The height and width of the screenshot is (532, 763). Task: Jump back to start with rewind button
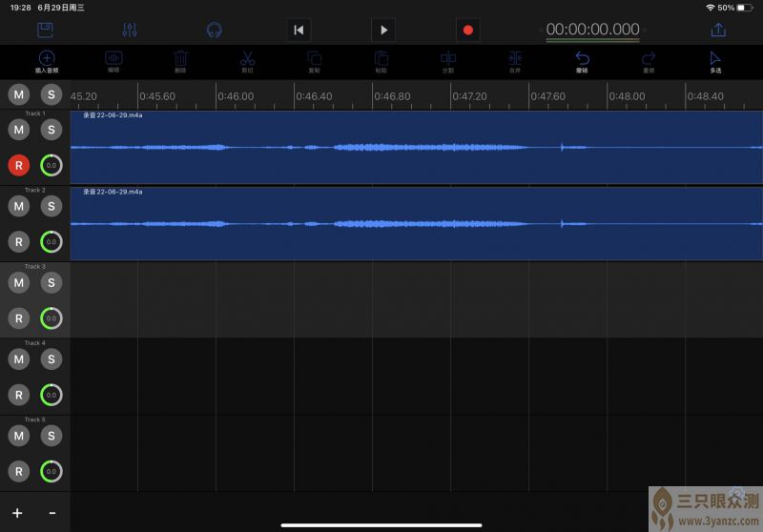(x=299, y=31)
